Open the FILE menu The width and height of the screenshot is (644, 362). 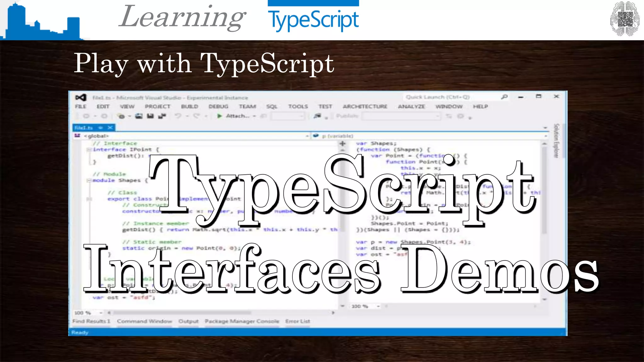(81, 107)
